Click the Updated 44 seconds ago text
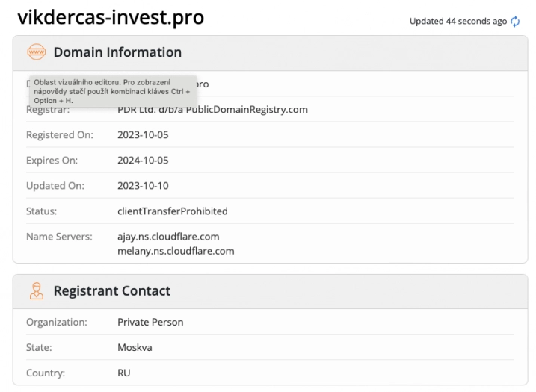The height and width of the screenshot is (392, 536). coord(458,22)
